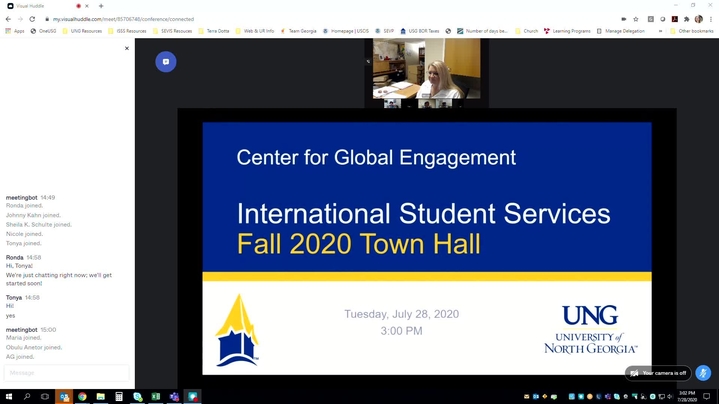Open Outlook from the taskbar

click(x=64, y=396)
